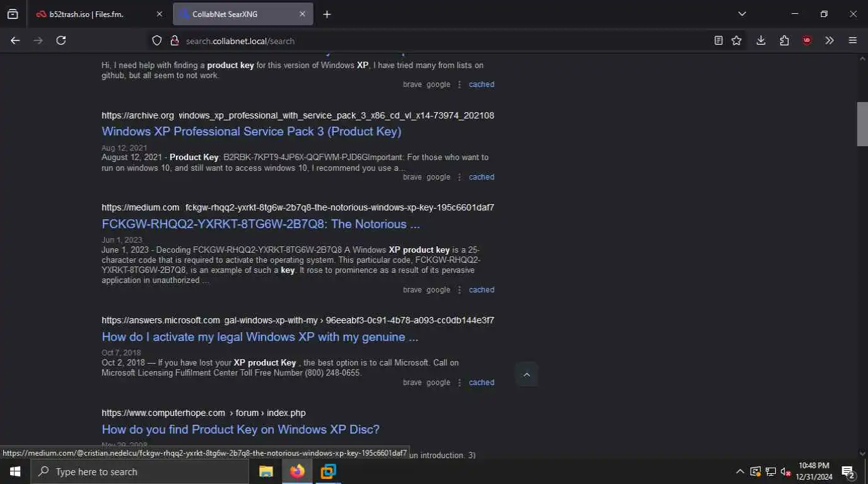Open tray security update icon
This screenshot has width=868, height=484.
[755, 471]
